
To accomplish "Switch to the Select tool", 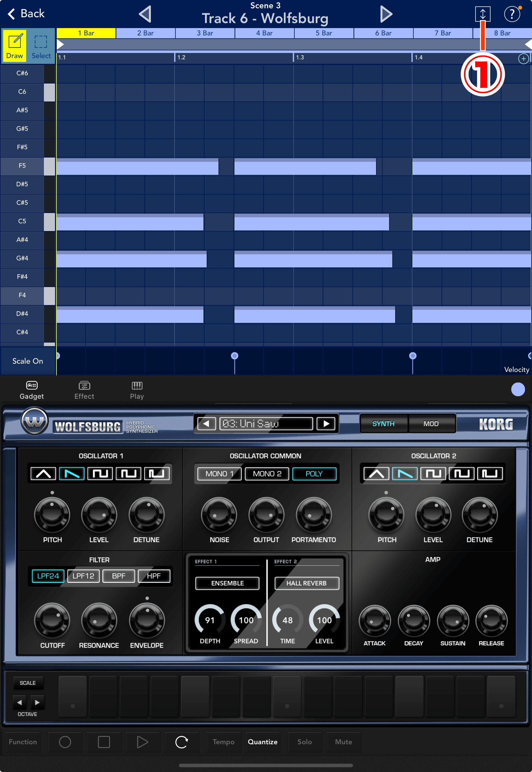I will click(41, 45).
